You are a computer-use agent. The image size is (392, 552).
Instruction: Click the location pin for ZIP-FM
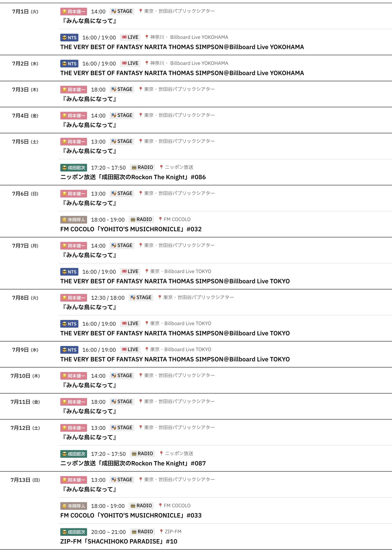pos(161,532)
